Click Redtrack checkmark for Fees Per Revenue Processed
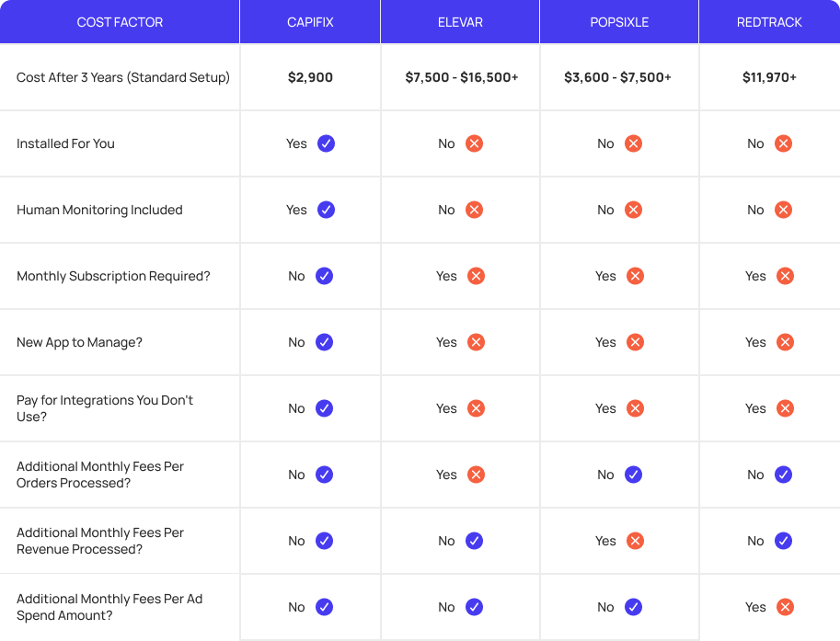The image size is (840, 641). coord(783,541)
